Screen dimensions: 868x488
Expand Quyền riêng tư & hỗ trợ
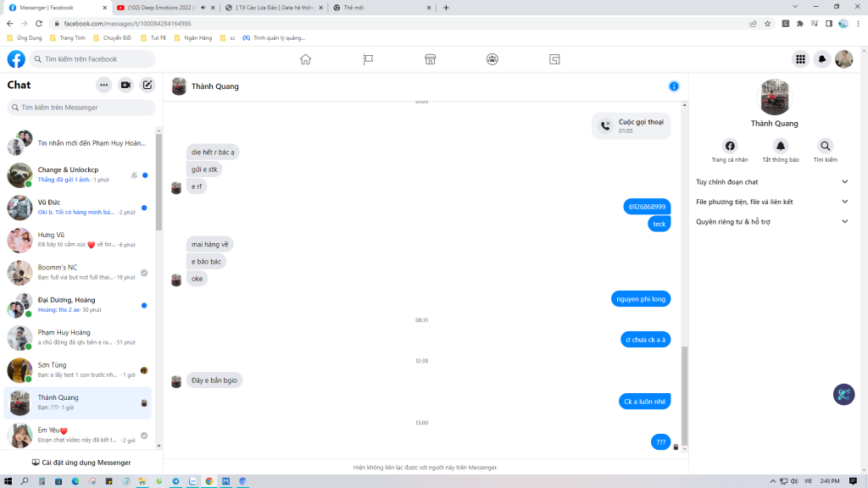click(771, 222)
